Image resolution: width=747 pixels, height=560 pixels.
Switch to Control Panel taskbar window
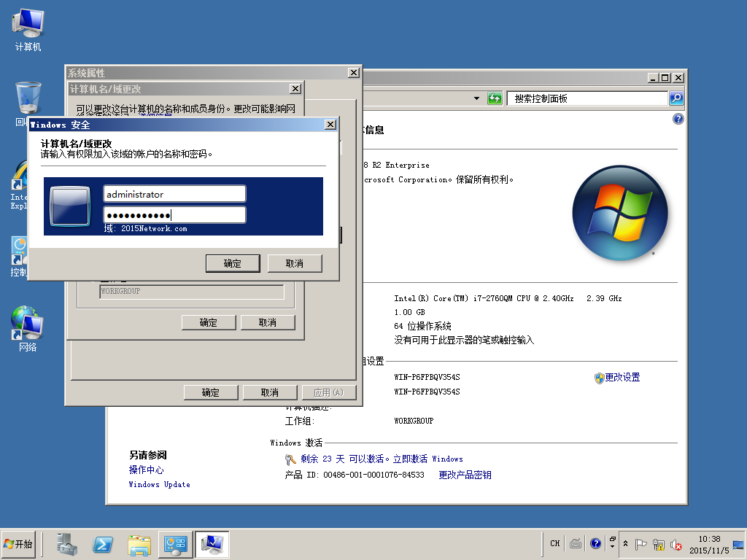[x=175, y=544]
